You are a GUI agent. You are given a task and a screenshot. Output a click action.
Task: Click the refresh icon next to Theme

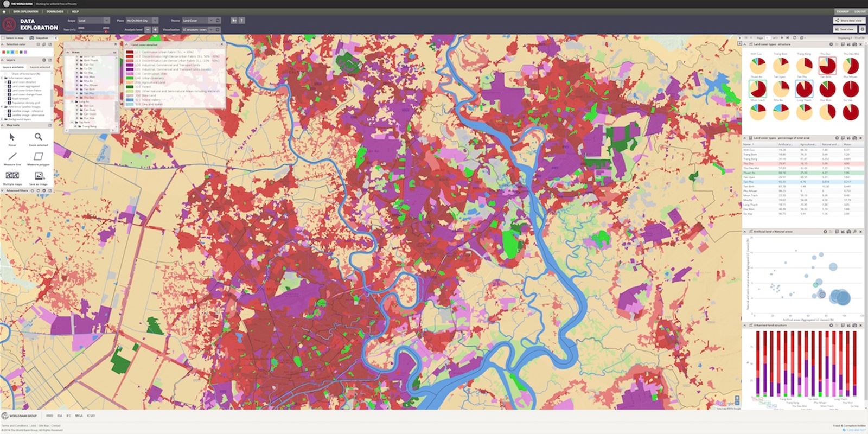point(218,21)
